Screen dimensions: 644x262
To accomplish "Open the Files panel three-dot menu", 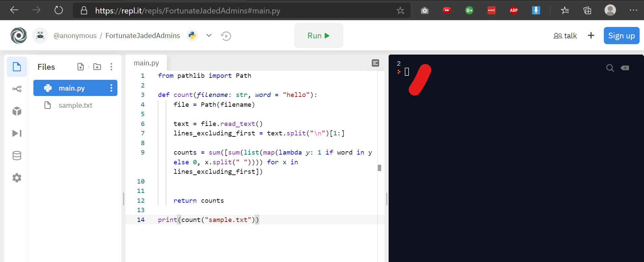I will (111, 67).
